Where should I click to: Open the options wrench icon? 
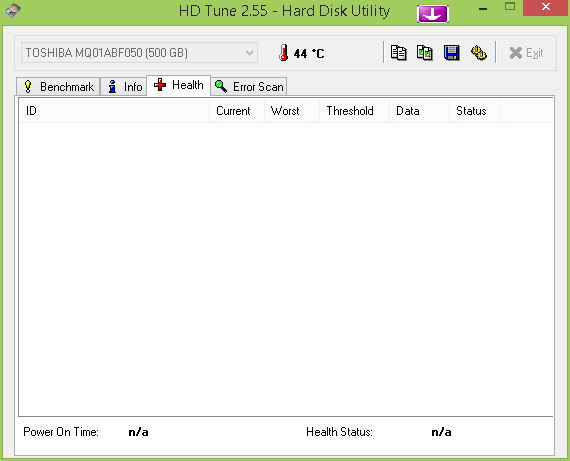pos(479,53)
